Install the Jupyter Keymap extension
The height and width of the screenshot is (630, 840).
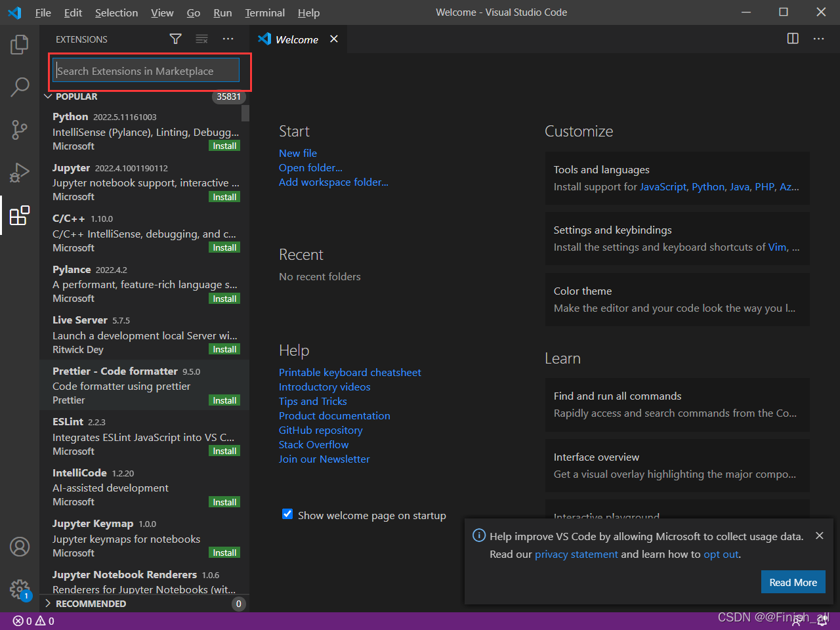(x=224, y=553)
